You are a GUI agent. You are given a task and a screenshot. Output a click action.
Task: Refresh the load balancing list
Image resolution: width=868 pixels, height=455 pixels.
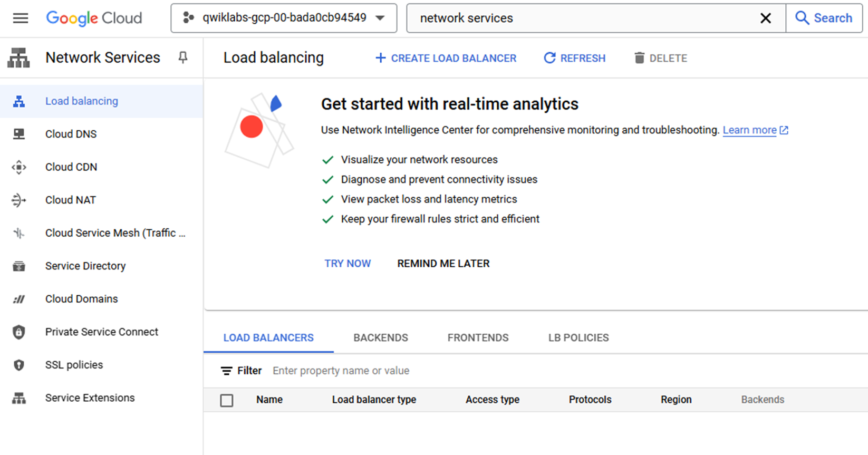pyautogui.click(x=574, y=58)
